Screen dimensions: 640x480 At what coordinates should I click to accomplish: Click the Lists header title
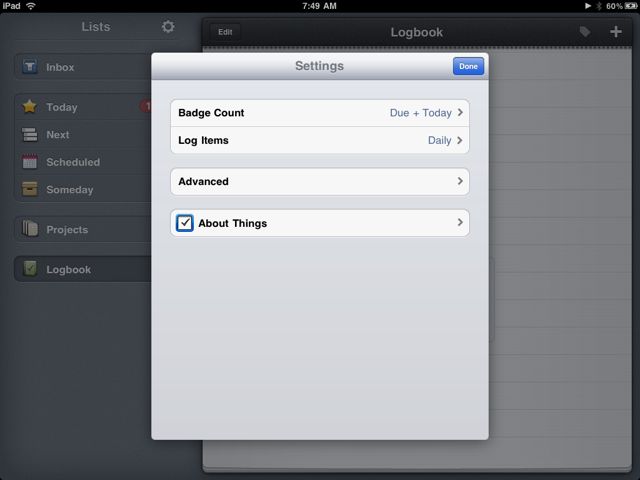tap(96, 27)
